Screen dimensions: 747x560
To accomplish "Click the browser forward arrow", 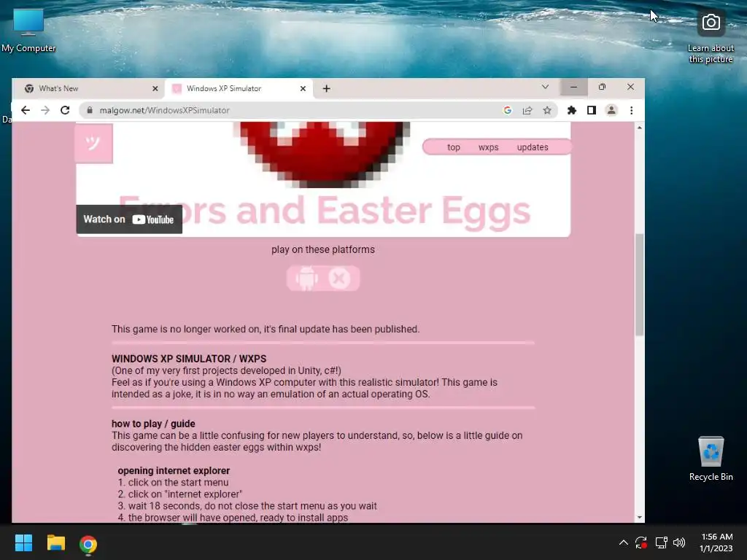I will click(x=45, y=111).
